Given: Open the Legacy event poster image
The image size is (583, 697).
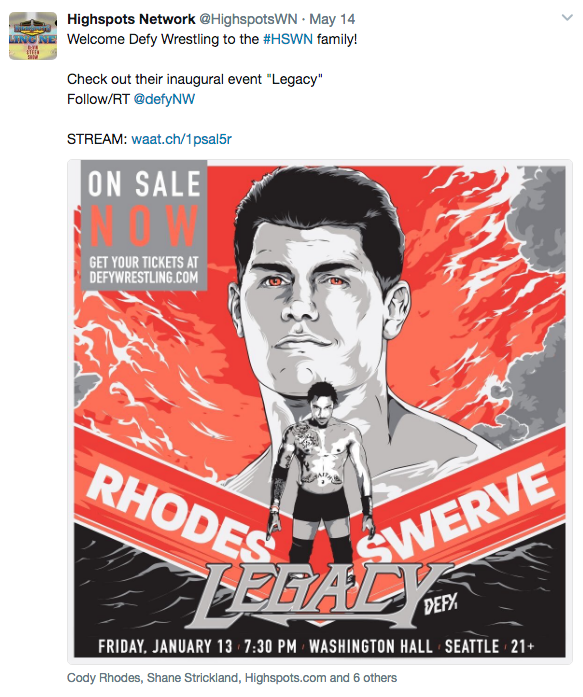Looking at the screenshot, I should pyautogui.click(x=320, y=412).
